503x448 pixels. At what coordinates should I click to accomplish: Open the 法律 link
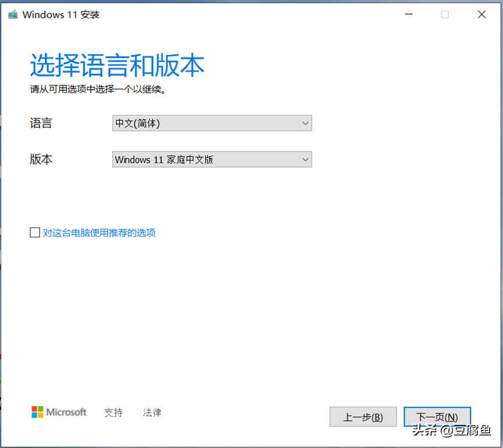tap(152, 413)
